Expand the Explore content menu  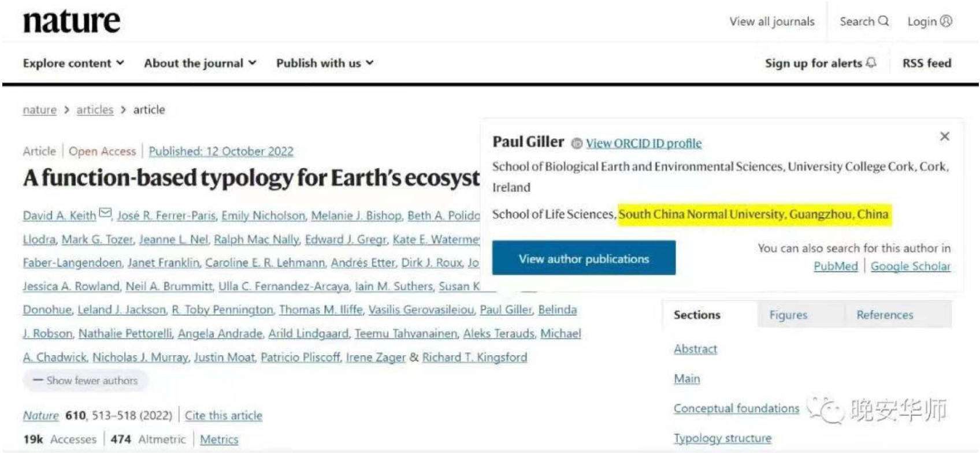[73, 63]
